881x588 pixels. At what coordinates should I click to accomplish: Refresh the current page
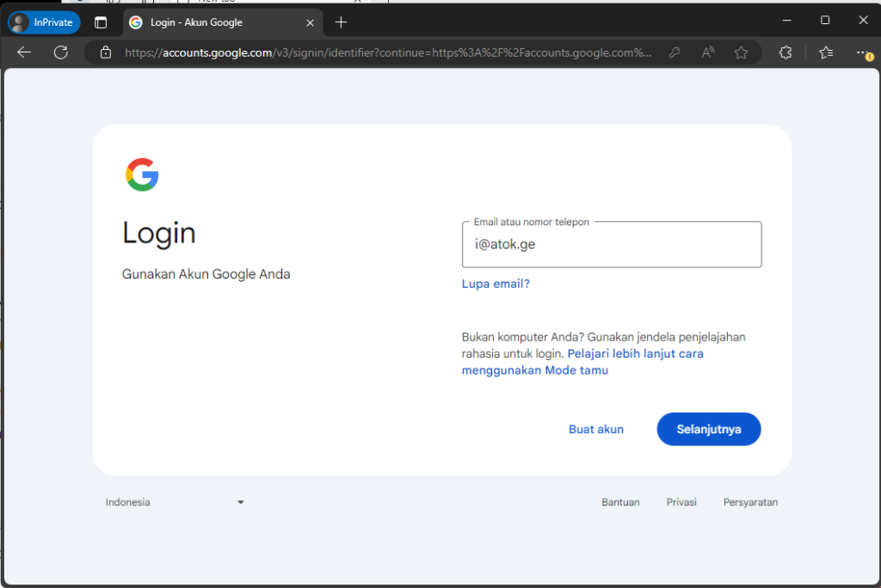pos(60,52)
